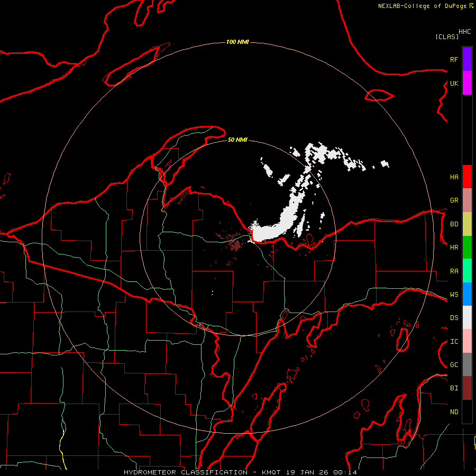Screen dimensions: 476x476
Task: Click the 50 NMI range ring label
Action: pos(237,140)
